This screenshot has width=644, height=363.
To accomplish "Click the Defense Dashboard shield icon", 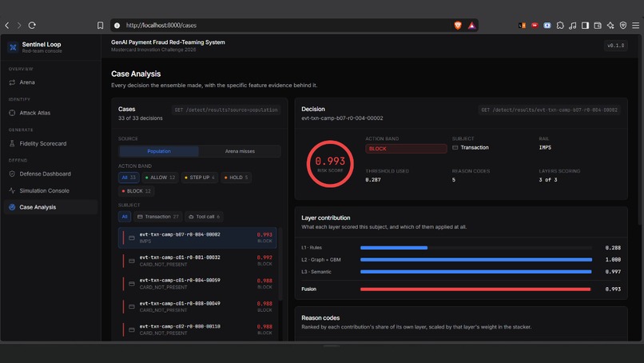I will click(12, 174).
